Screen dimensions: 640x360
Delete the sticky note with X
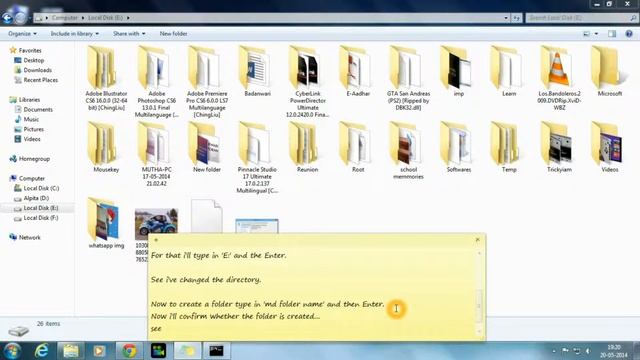[x=478, y=240]
